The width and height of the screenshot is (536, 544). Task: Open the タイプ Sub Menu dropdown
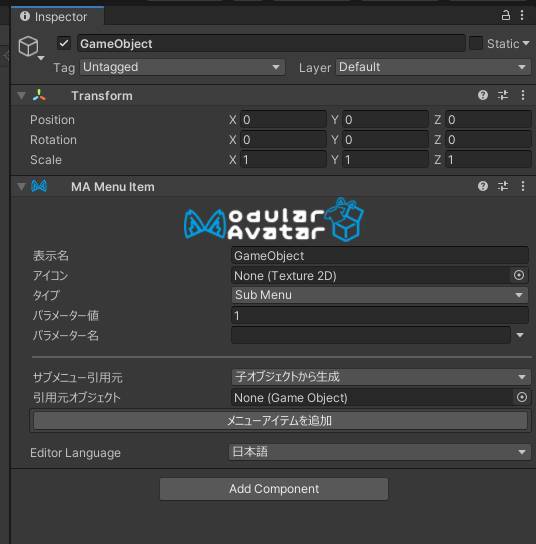380,295
